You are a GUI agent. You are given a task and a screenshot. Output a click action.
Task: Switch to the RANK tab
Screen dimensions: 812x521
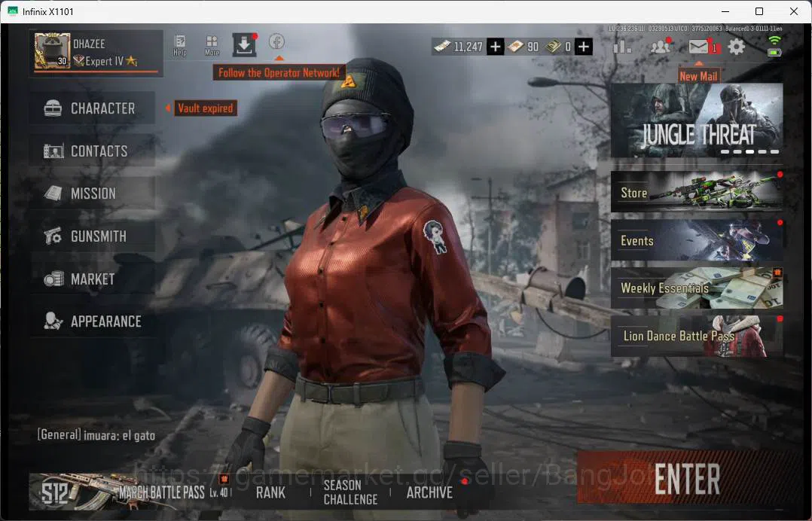(270, 492)
